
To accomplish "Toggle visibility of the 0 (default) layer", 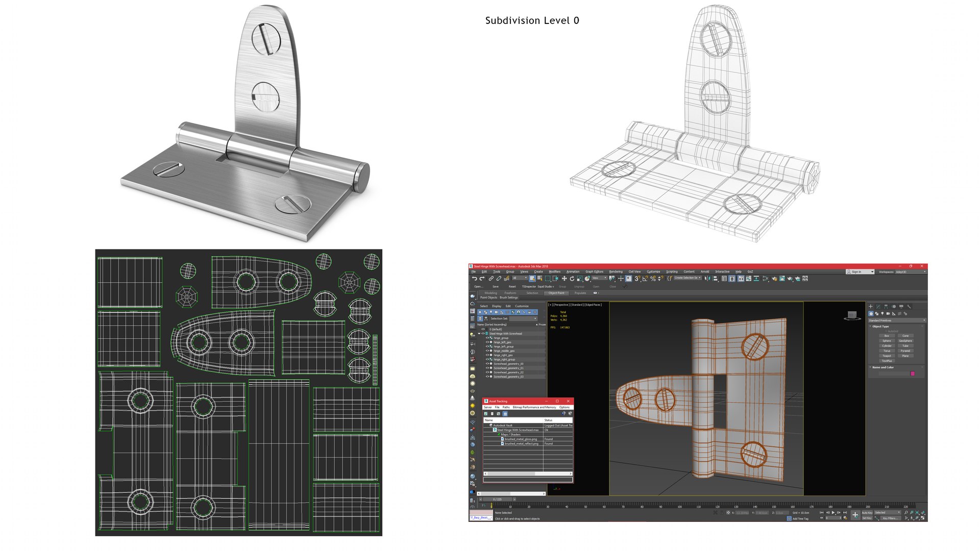I will pos(483,329).
